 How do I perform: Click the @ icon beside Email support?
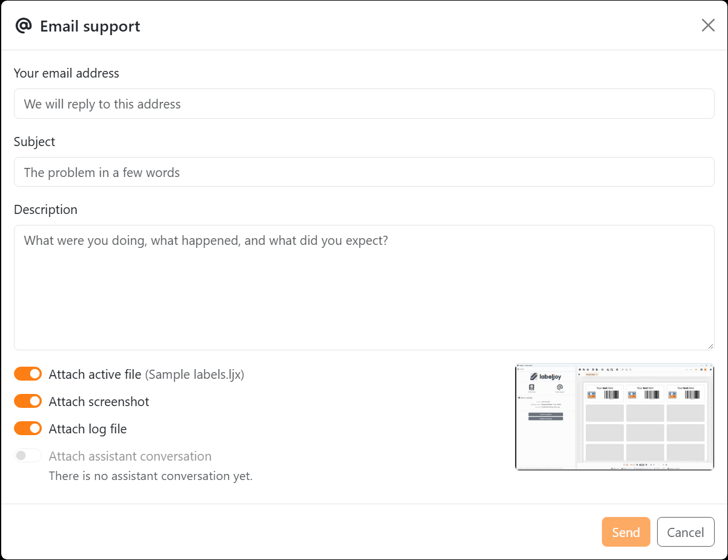23,25
